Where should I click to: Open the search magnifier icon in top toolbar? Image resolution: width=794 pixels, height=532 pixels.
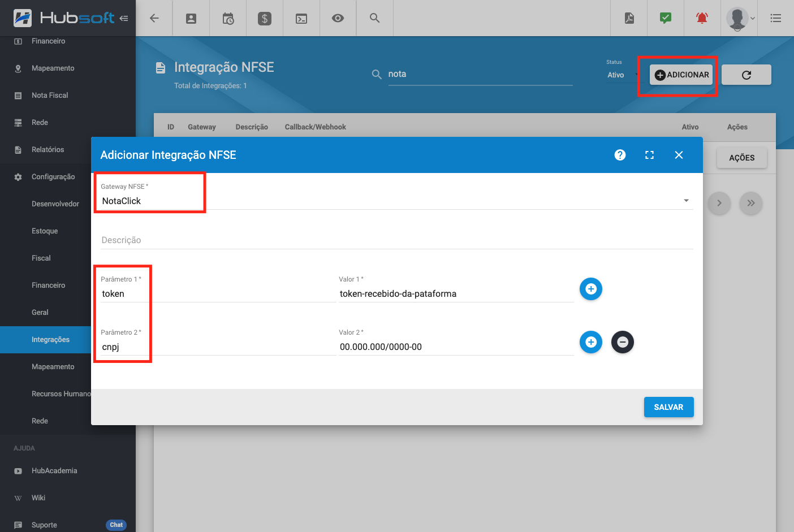coord(374,18)
